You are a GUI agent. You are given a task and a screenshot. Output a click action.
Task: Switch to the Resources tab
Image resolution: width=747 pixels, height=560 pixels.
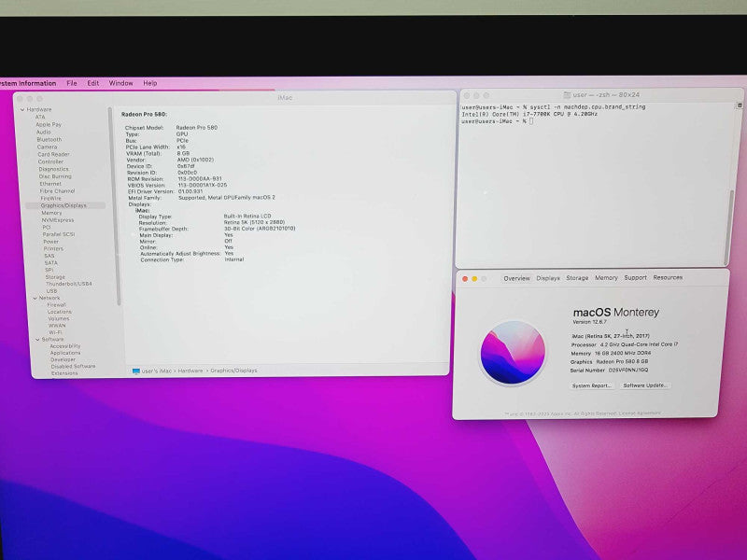pyautogui.click(x=668, y=277)
